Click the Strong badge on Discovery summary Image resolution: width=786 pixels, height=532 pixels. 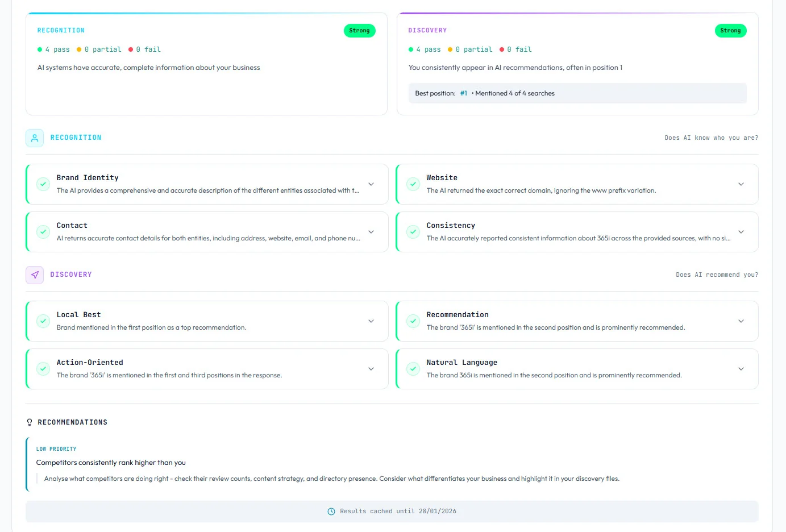[730, 31]
